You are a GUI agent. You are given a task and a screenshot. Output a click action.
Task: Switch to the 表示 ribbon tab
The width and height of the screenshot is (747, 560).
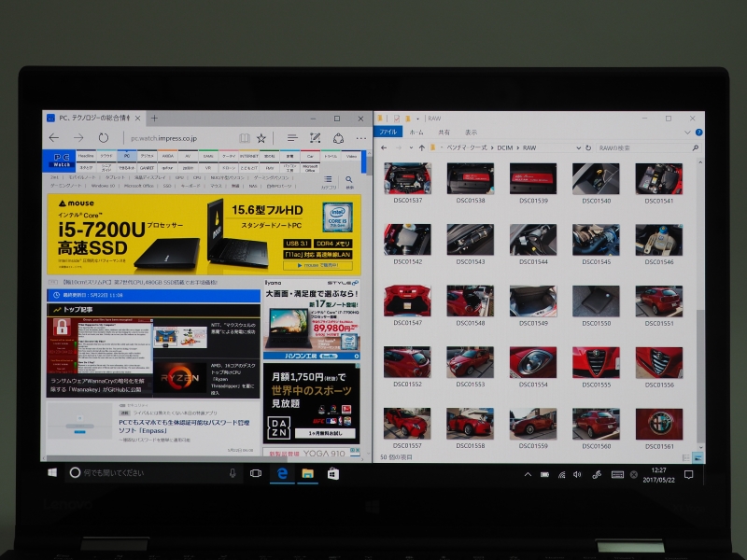coord(470,132)
